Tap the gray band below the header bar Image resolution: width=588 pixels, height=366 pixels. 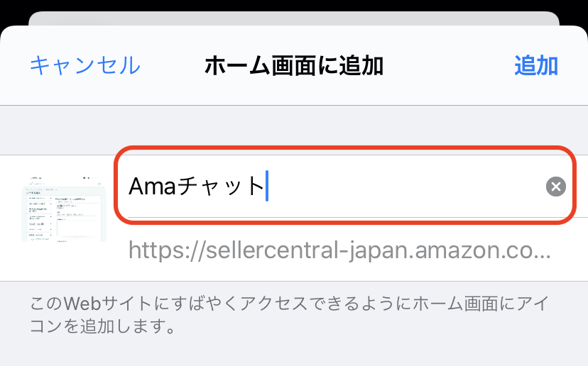pyautogui.click(x=294, y=129)
